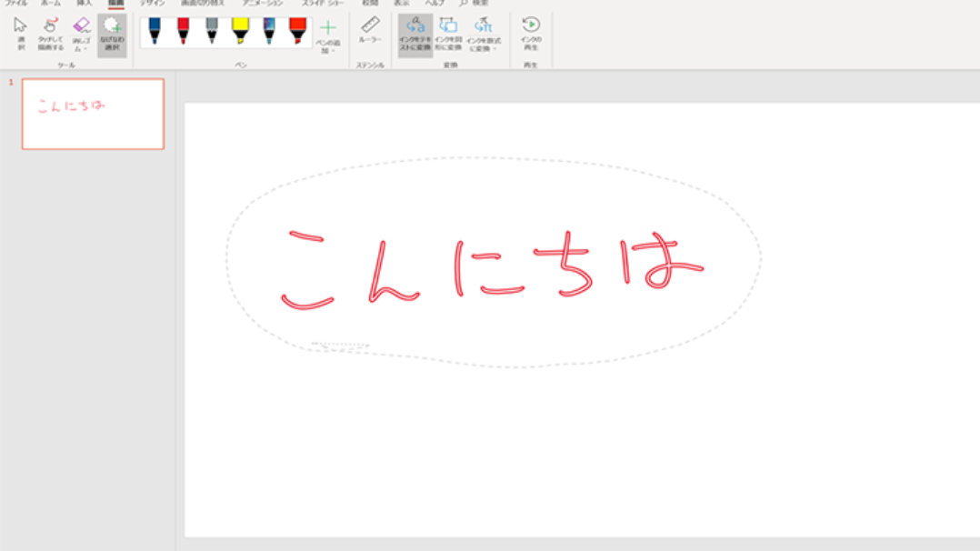Choose the Eraser tool
Viewport: 980px width, 551px height.
pos(81,34)
